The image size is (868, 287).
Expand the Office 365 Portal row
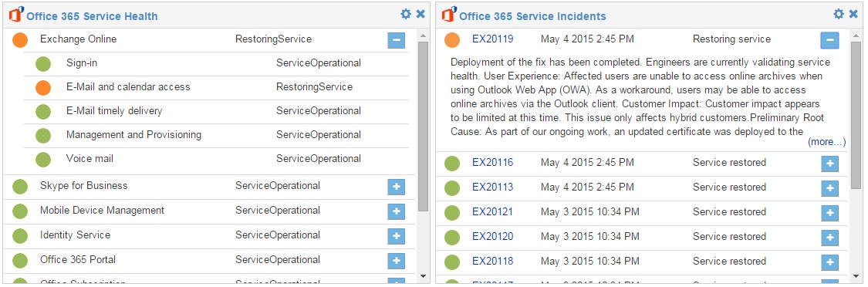(397, 261)
